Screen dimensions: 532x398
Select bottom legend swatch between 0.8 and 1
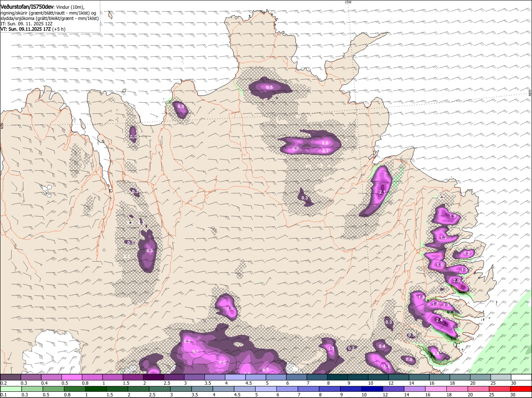click(76, 389)
